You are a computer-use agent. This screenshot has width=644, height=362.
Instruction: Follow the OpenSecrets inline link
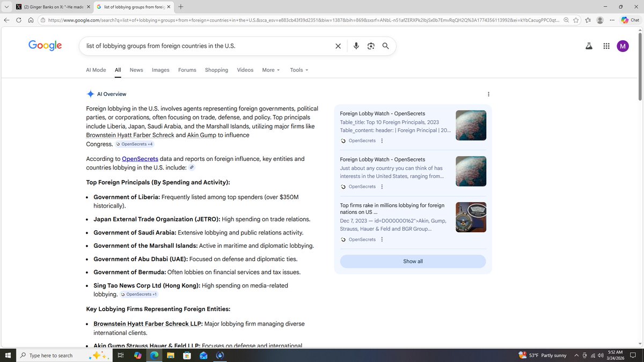(x=140, y=159)
